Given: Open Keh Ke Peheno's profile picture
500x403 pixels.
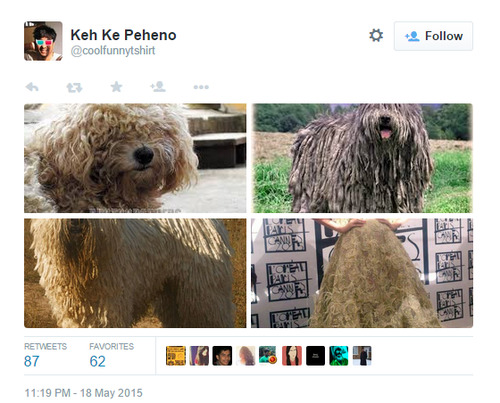Looking at the screenshot, I should [43, 41].
